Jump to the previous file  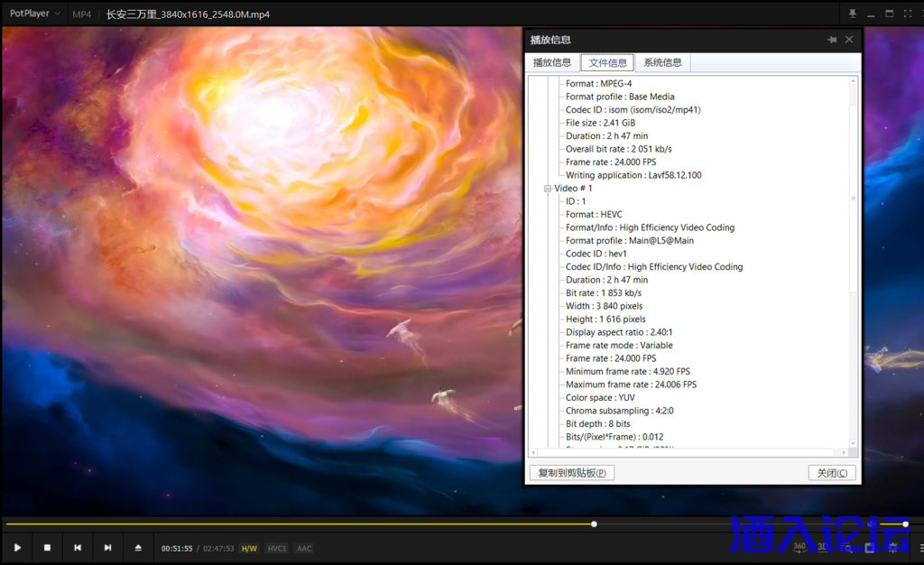pos(78,548)
